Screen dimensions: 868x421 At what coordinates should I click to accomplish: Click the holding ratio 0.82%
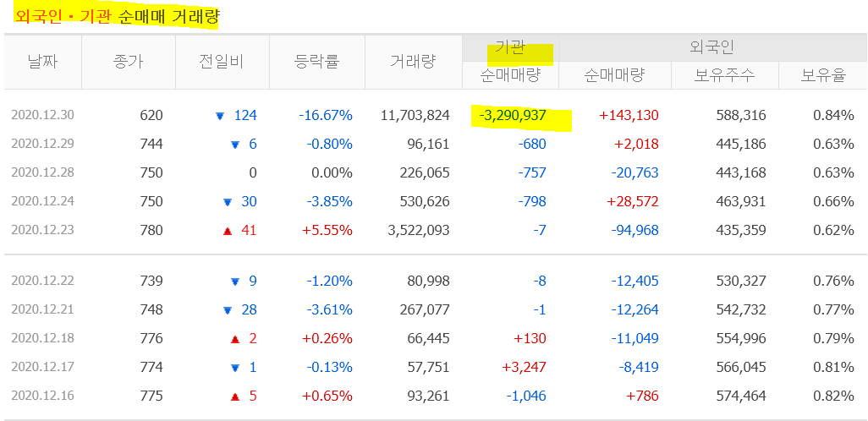(x=833, y=396)
